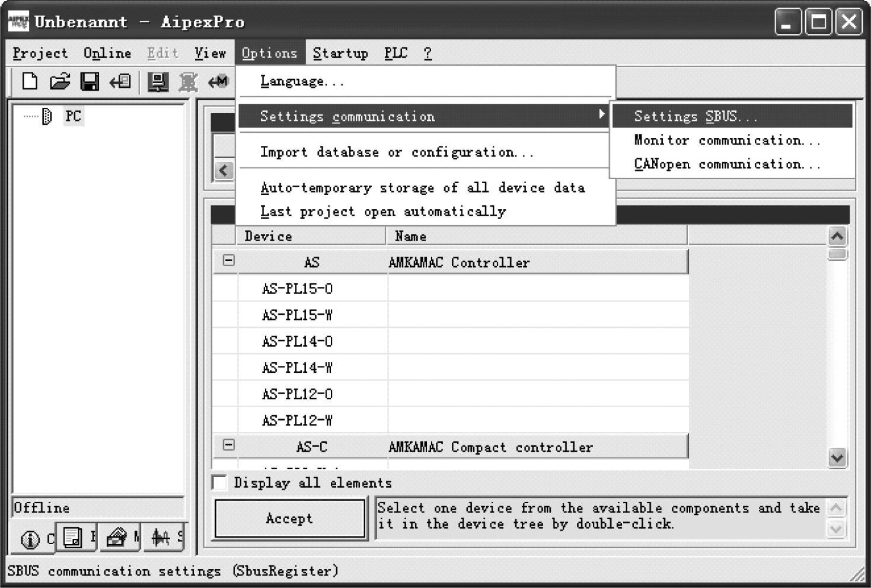Click the Accept button
The width and height of the screenshot is (871, 588).
pyautogui.click(x=290, y=519)
